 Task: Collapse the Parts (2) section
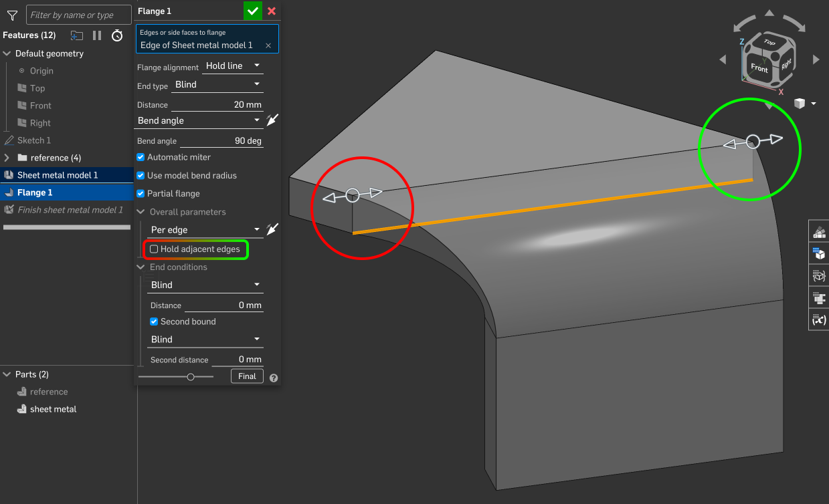tap(7, 374)
